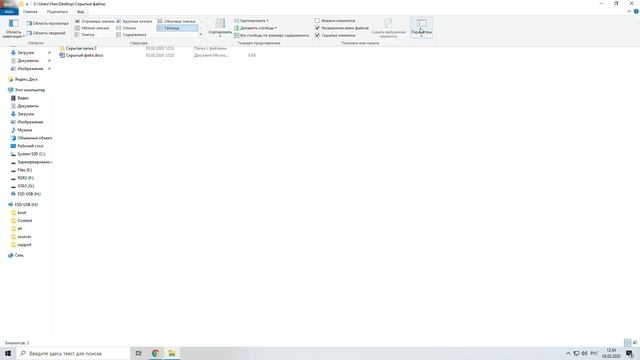Toggle the Preview pane (Область просмотра)
This screenshot has width=640, height=360.
[47, 23]
